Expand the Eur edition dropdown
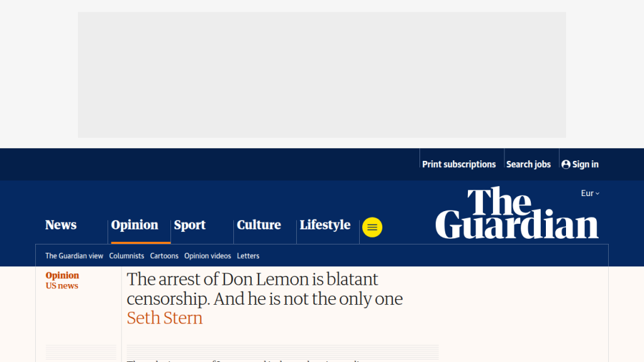644x362 pixels. tap(590, 194)
